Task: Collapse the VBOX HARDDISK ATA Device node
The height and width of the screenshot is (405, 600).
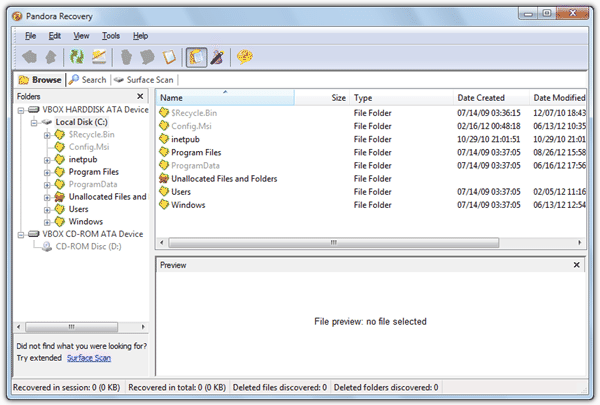Action: tap(21, 109)
